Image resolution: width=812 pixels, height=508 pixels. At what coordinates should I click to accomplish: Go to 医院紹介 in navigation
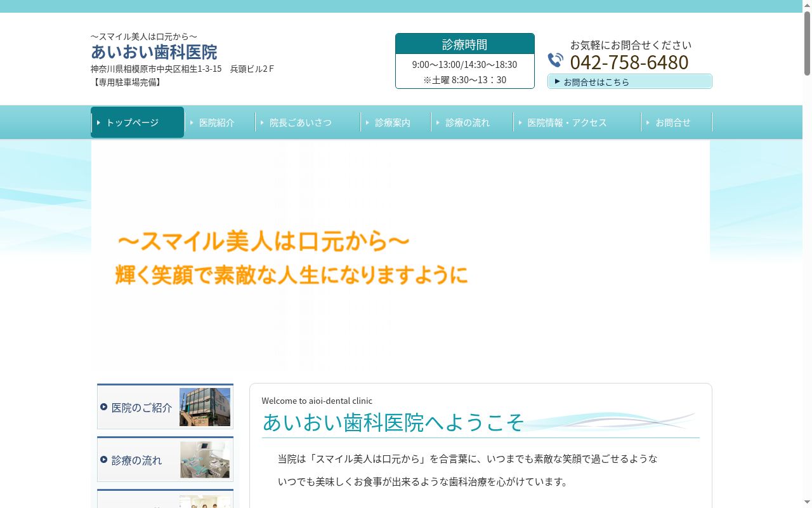tap(219, 122)
